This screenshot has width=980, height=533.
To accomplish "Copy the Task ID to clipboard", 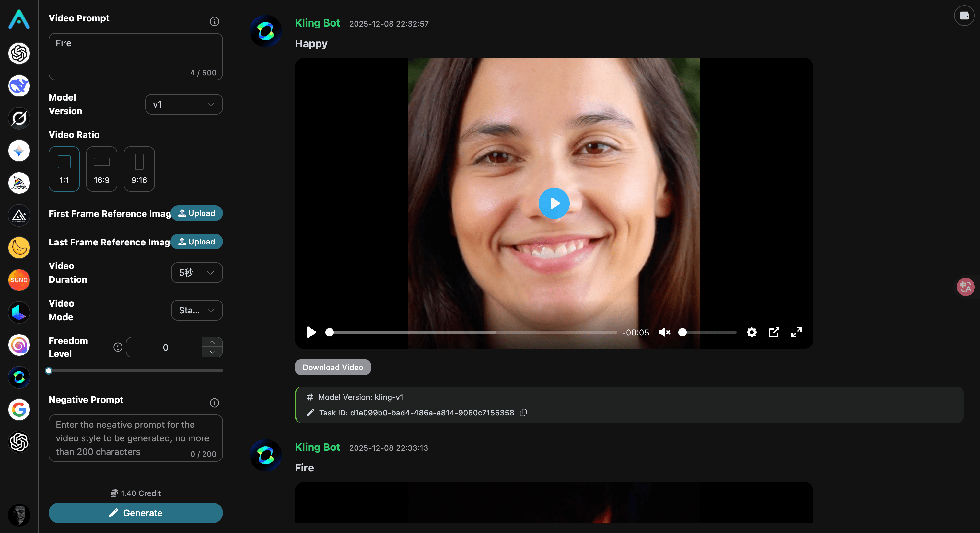I will (x=523, y=413).
